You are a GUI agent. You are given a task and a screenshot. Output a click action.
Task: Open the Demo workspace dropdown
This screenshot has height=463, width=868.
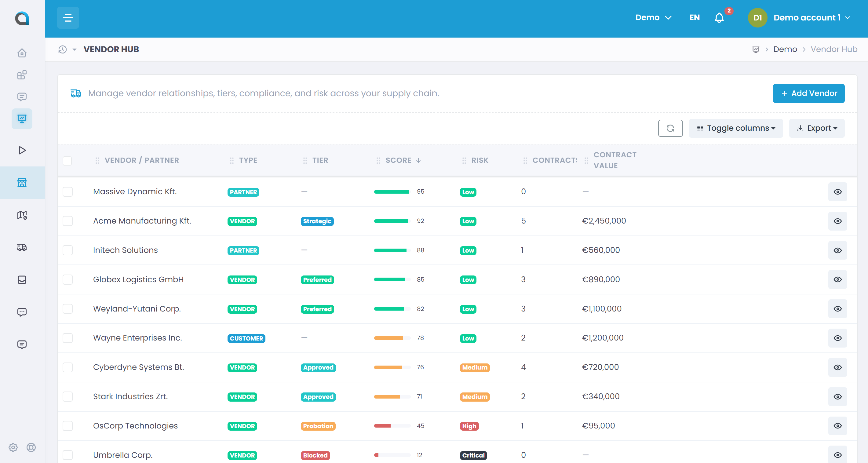click(653, 17)
